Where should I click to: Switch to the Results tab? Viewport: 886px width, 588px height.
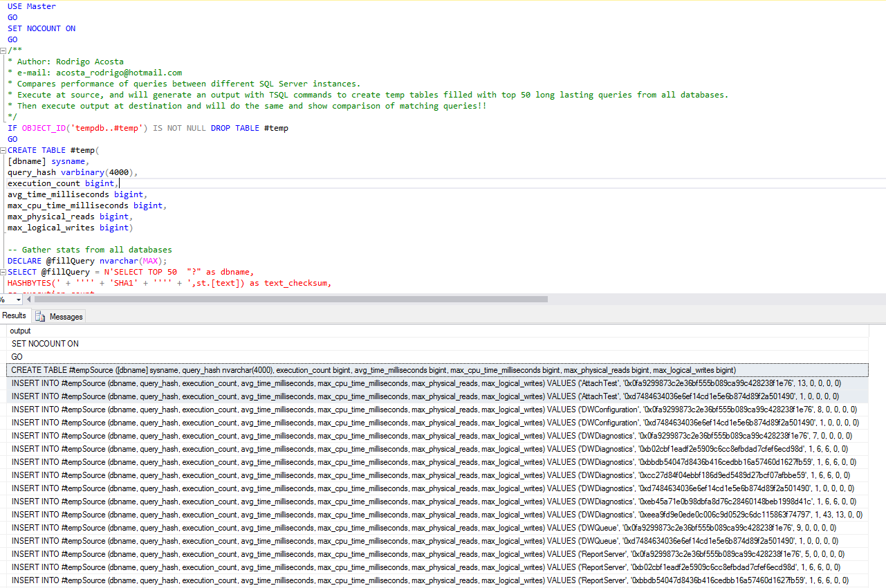pyautogui.click(x=15, y=315)
